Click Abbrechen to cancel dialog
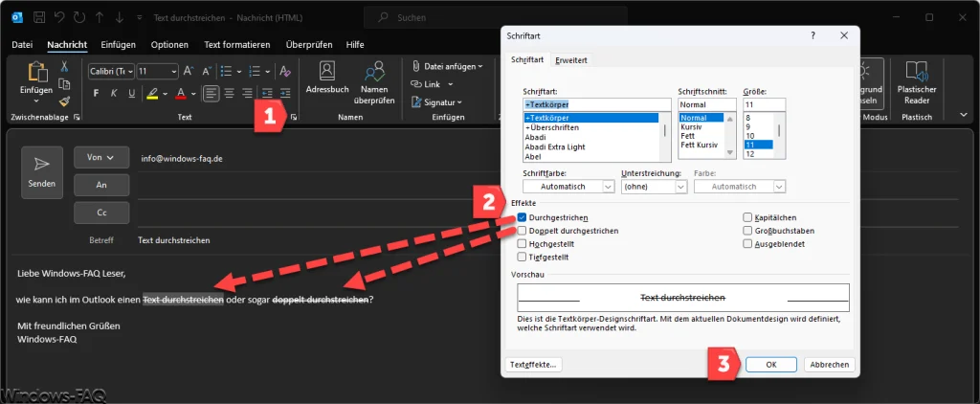 (x=830, y=365)
